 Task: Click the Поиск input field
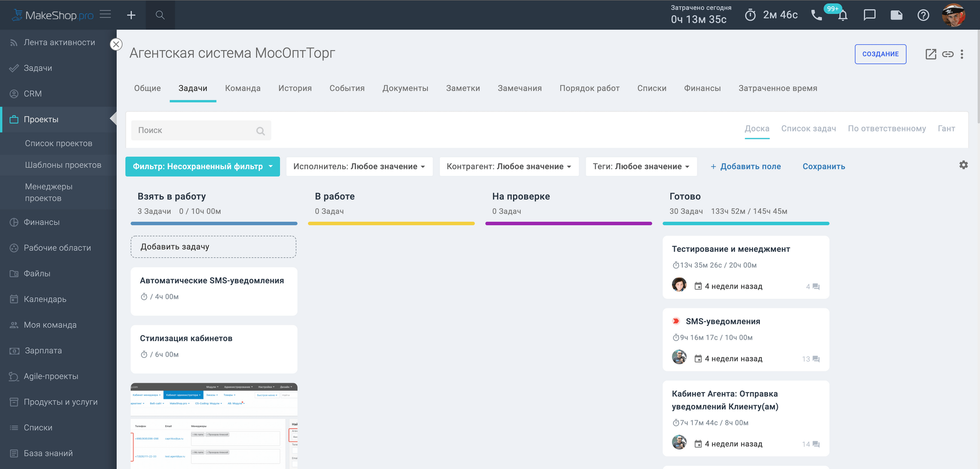pyautogui.click(x=201, y=131)
